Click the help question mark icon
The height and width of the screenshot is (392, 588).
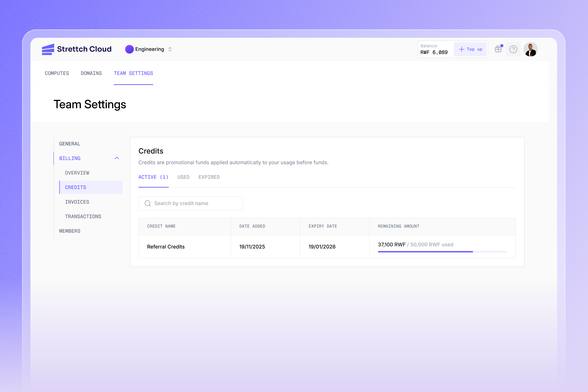coord(513,49)
